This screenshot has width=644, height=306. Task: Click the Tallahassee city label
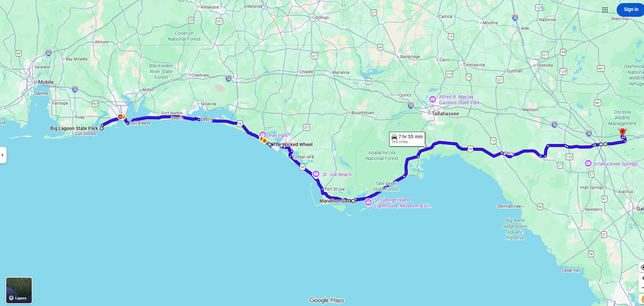[x=445, y=114]
